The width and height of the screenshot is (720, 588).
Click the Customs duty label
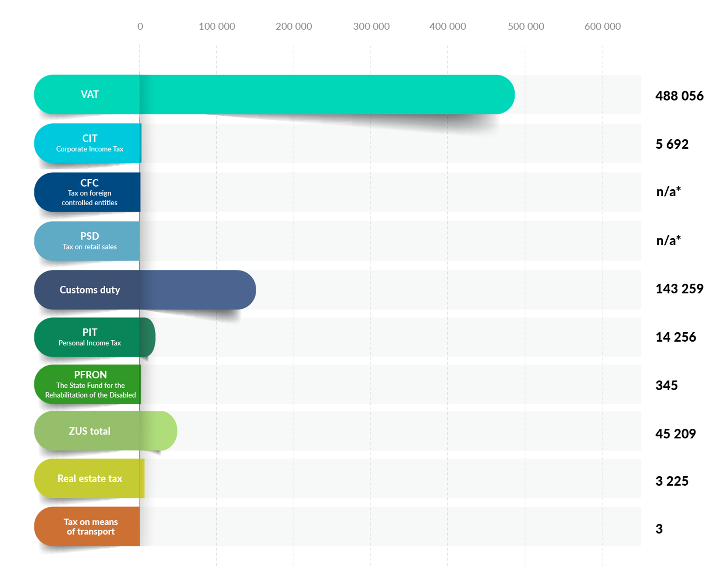point(90,290)
